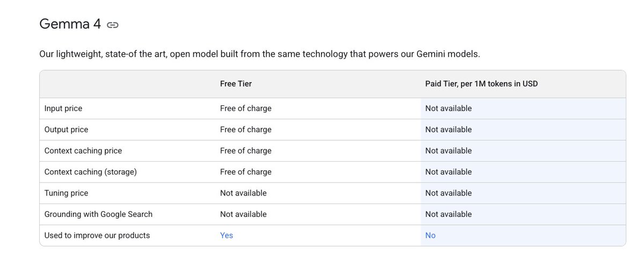
Task: Click Tuning price Free Tier "Not available" cell
Action: [243, 193]
